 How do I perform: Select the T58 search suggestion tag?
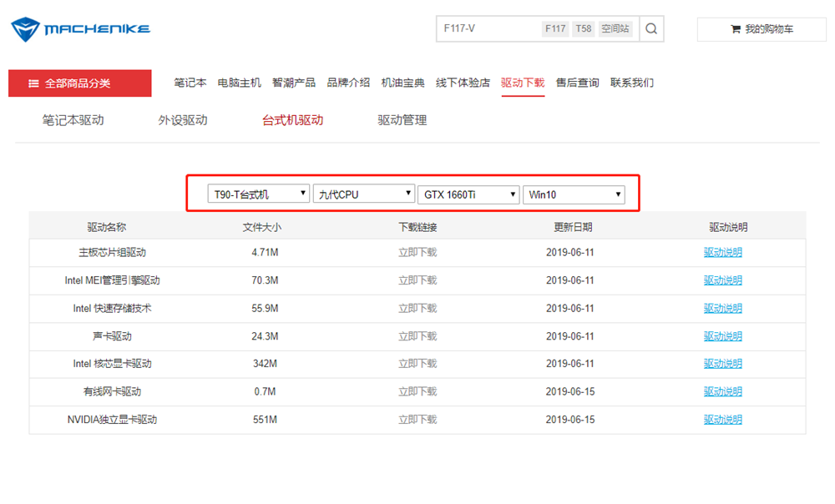584,29
